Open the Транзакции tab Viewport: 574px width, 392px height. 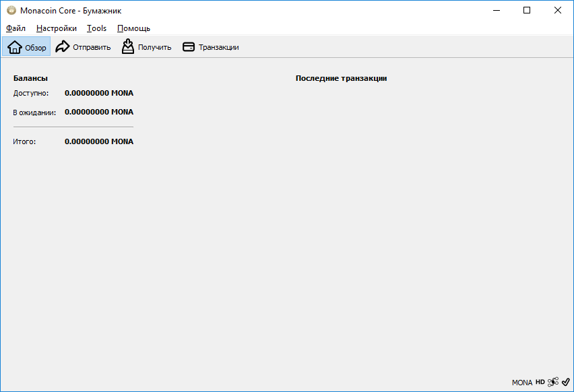click(210, 46)
